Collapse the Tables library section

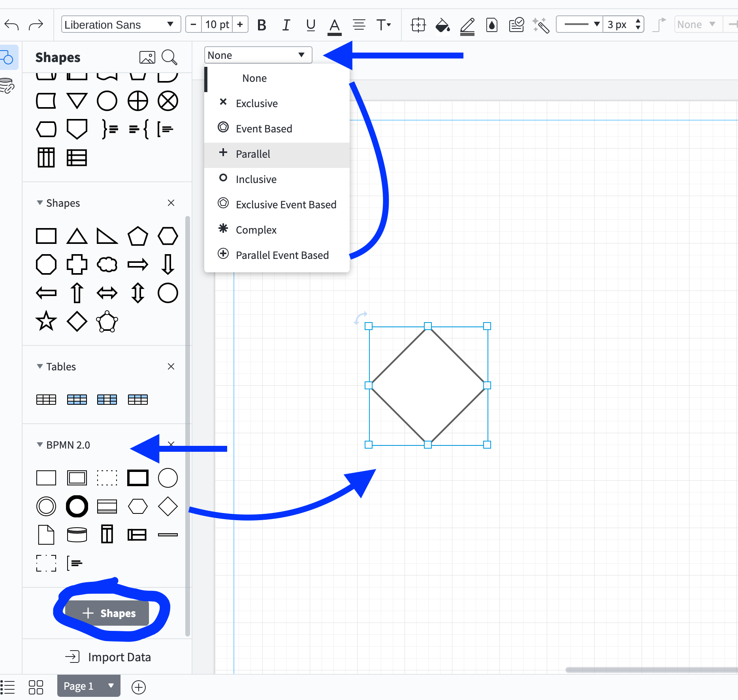click(40, 366)
